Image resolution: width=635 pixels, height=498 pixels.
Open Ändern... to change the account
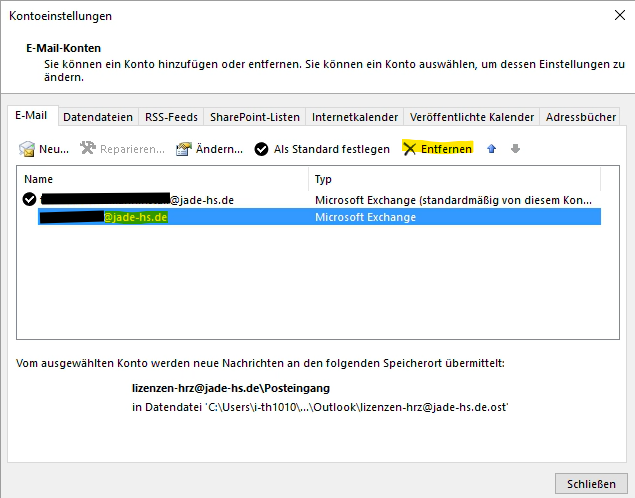pyautogui.click(x=209, y=149)
